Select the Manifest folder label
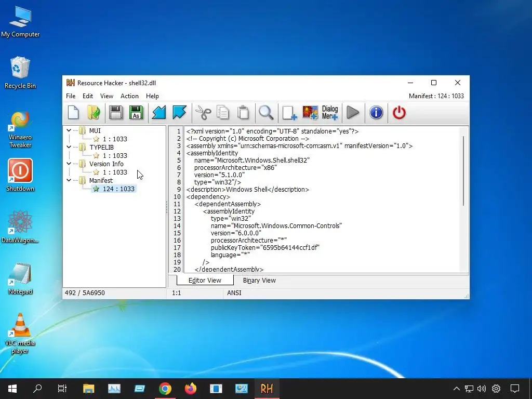 pyautogui.click(x=101, y=180)
